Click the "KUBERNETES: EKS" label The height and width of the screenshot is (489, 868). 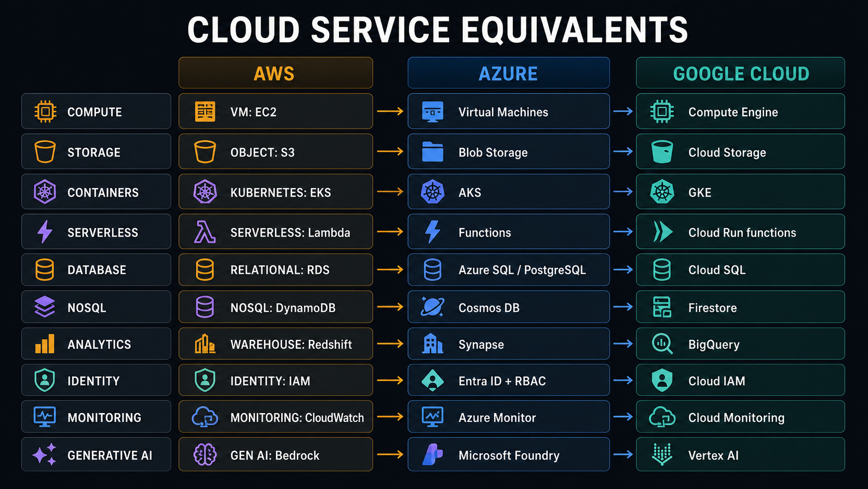(x=280, y=192)
